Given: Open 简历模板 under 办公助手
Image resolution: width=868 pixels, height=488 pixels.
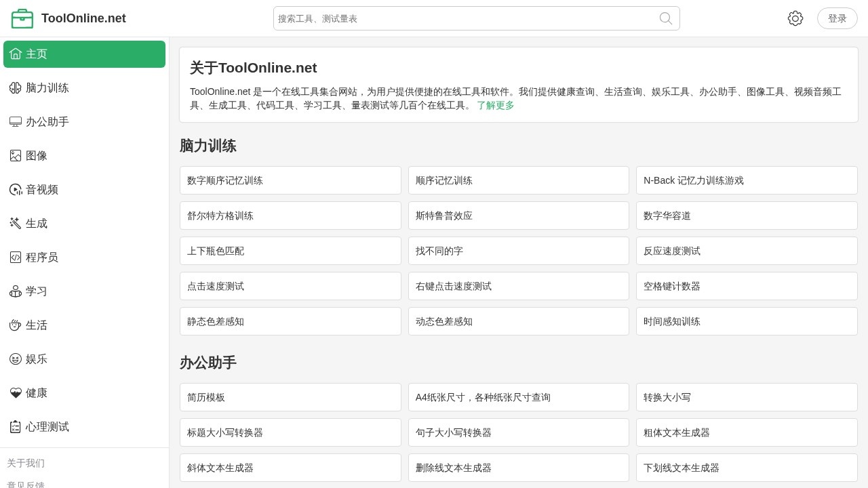Looking at the screenshot, I should 290,397.
